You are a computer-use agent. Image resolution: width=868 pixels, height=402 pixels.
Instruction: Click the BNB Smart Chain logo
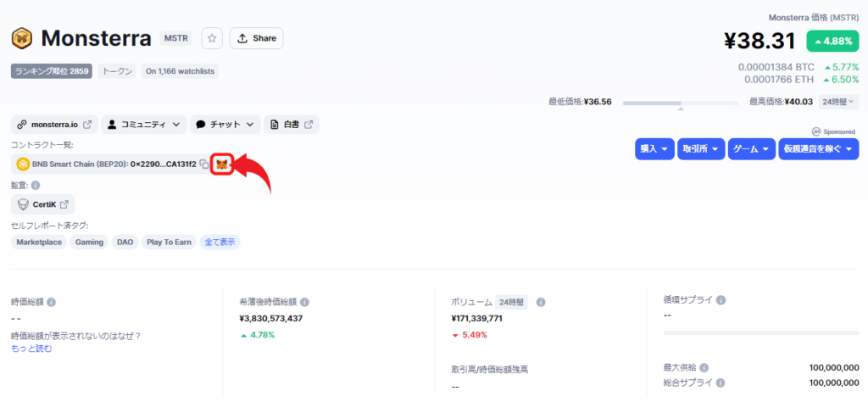[23, 165]
